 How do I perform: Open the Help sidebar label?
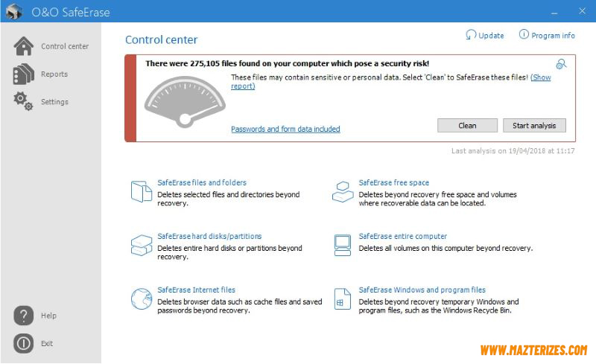point(48,316)
